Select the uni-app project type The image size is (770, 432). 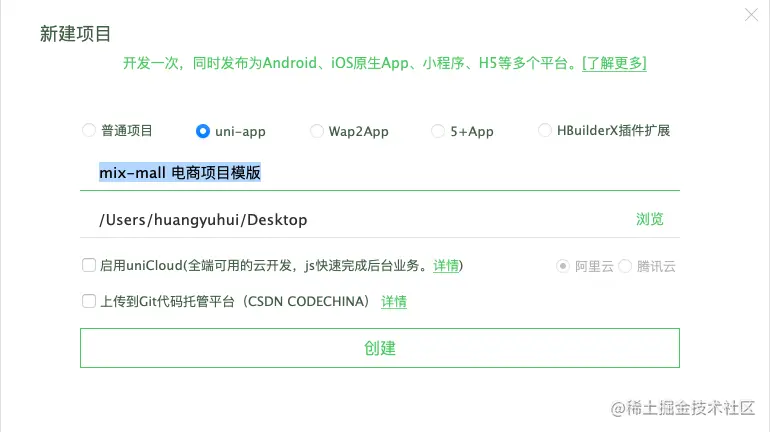click(202, 131)
